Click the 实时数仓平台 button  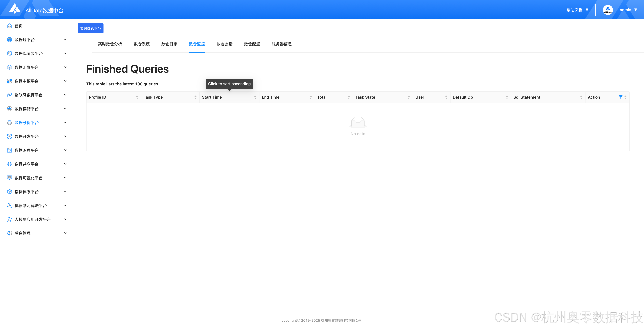tap(90, 29)
